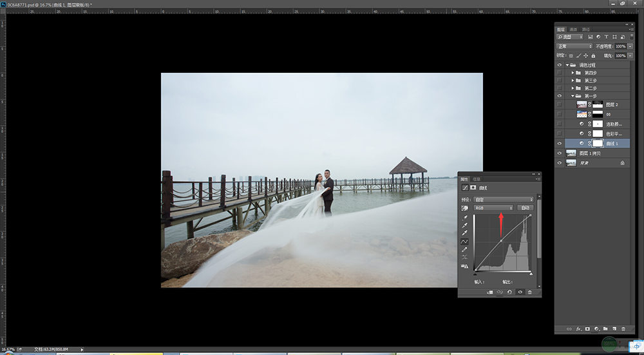Click the link layers icon in Layers
644x355 pixels.
569,329
